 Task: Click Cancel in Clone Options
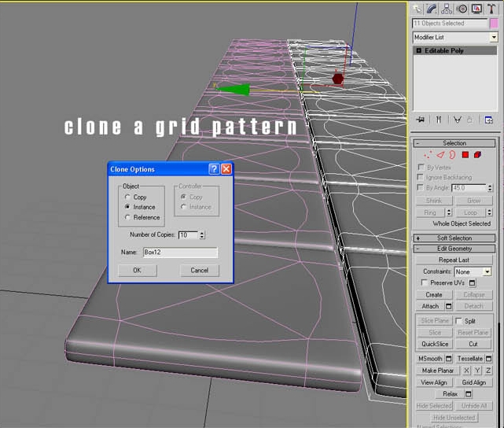pyautogui.click(x=199, y=270)
